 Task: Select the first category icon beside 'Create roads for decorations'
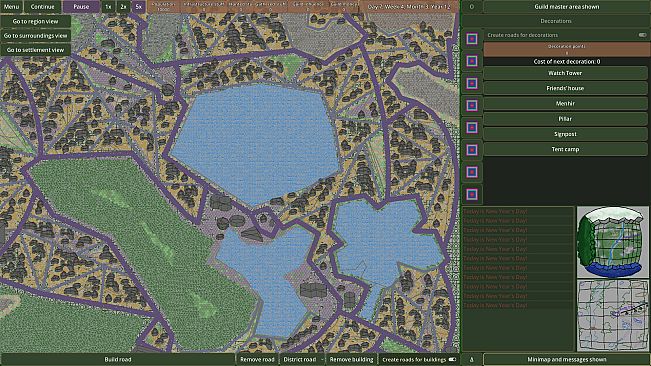(x=472, y=39)
